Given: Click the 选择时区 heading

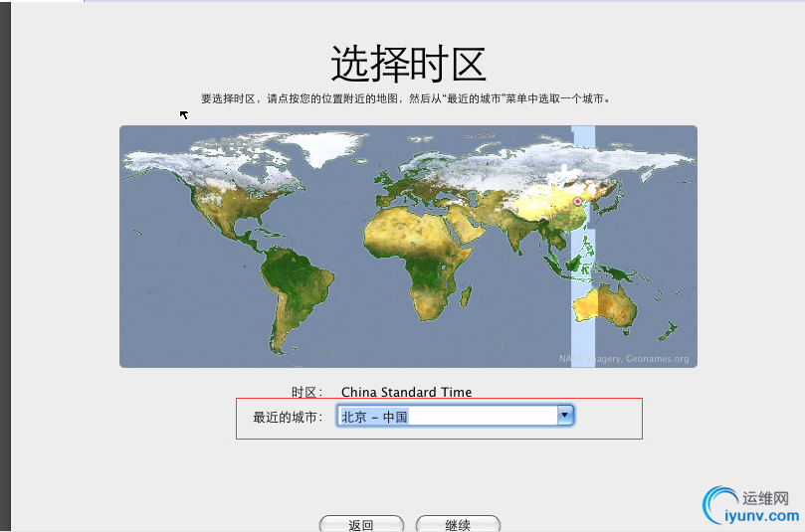Looking at the screenshot, I should [408, 63].
